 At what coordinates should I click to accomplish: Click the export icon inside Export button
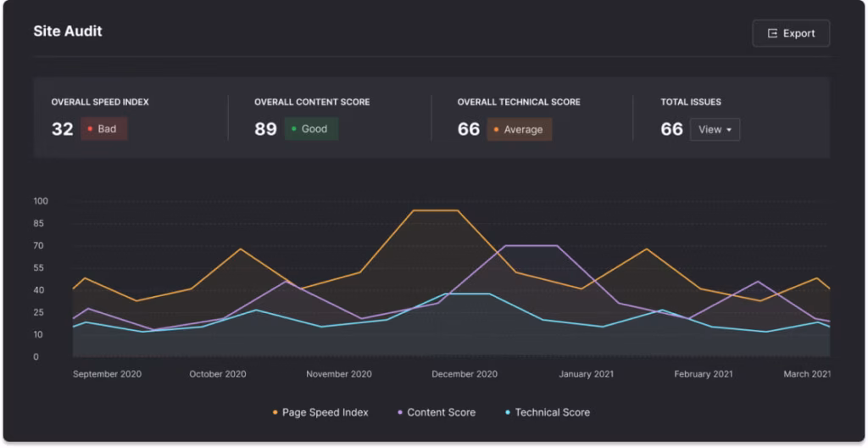[772, 33]
